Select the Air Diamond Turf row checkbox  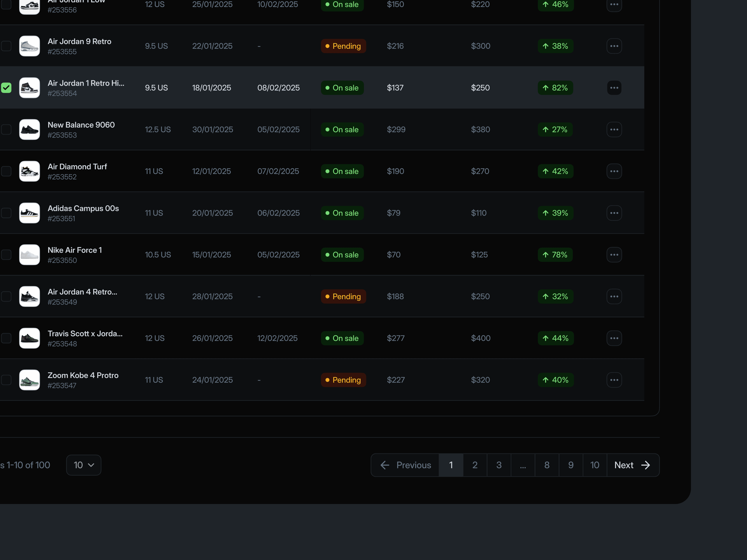[x=6, y=171]
